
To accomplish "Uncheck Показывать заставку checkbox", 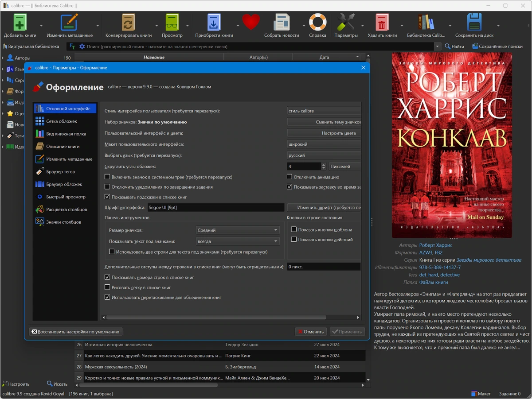I will click(289, 187).
